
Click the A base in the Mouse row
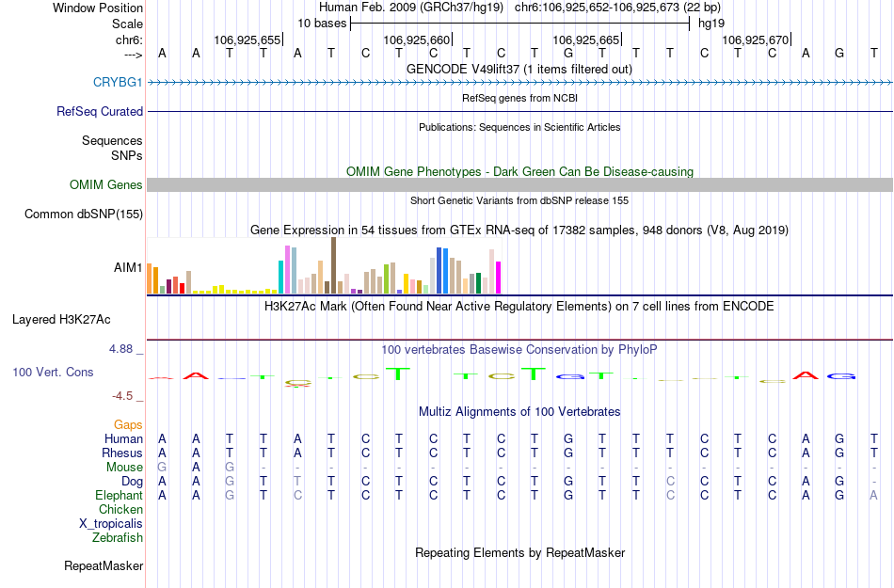coord(196,468)
